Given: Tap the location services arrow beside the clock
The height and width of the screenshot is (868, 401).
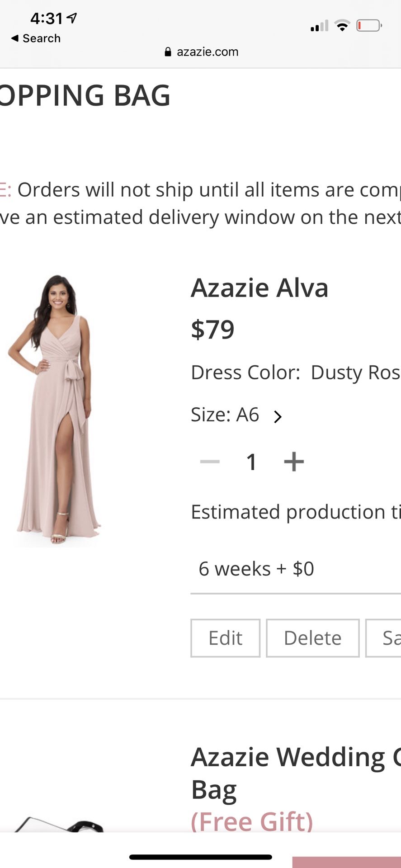Looking at the screenshot, I should [x=70, y=18].
